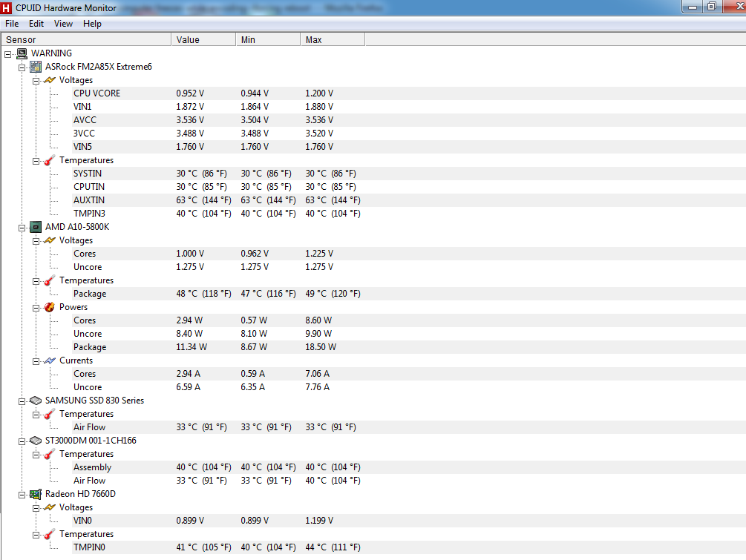This screenshot has height=560, width=746.
Task: Open the View menu
Action: [63, 23]
